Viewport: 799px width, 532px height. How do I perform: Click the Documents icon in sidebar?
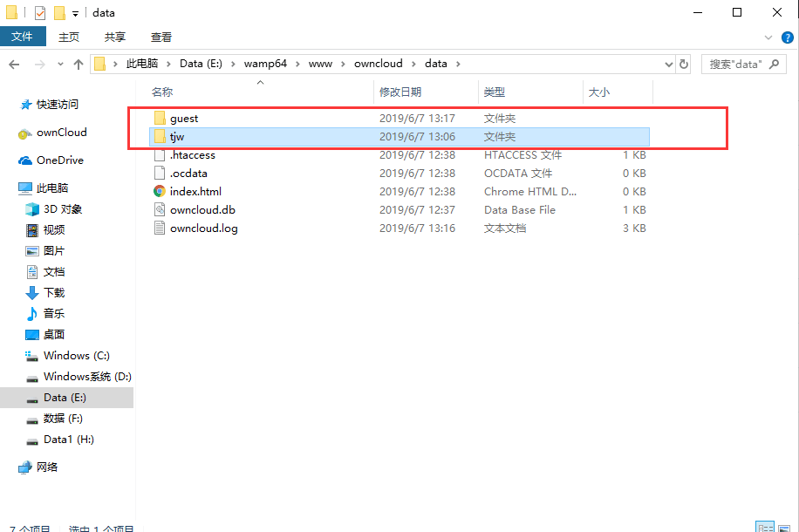[x=32, y=272]
